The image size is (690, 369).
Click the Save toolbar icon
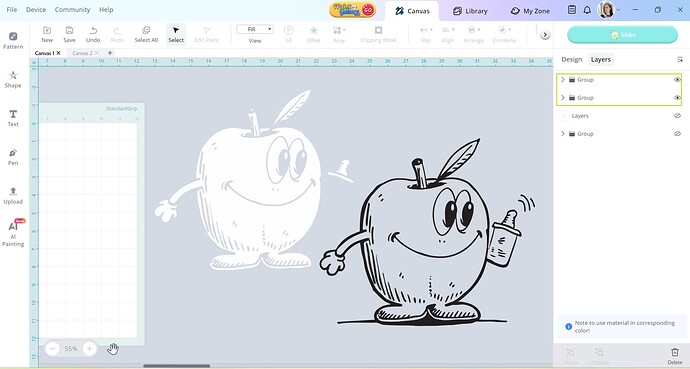coord(69,34)
